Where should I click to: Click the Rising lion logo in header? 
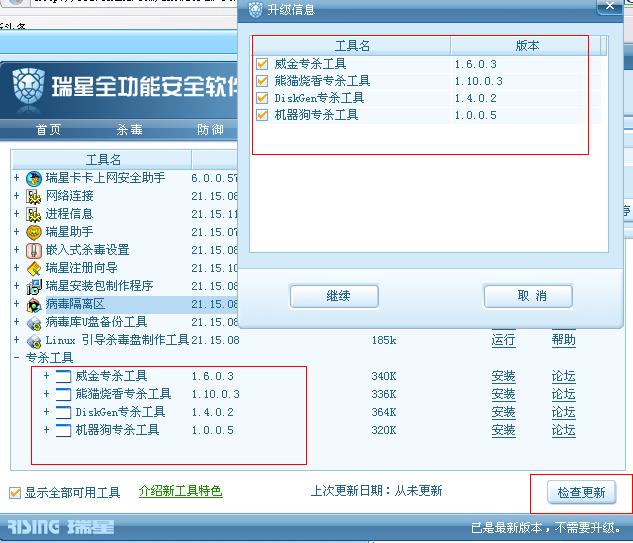[x=28, y=88]
